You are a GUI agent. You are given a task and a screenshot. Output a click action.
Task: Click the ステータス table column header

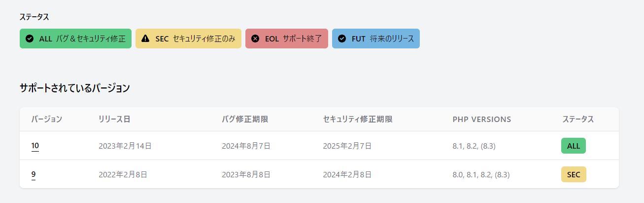578,120
